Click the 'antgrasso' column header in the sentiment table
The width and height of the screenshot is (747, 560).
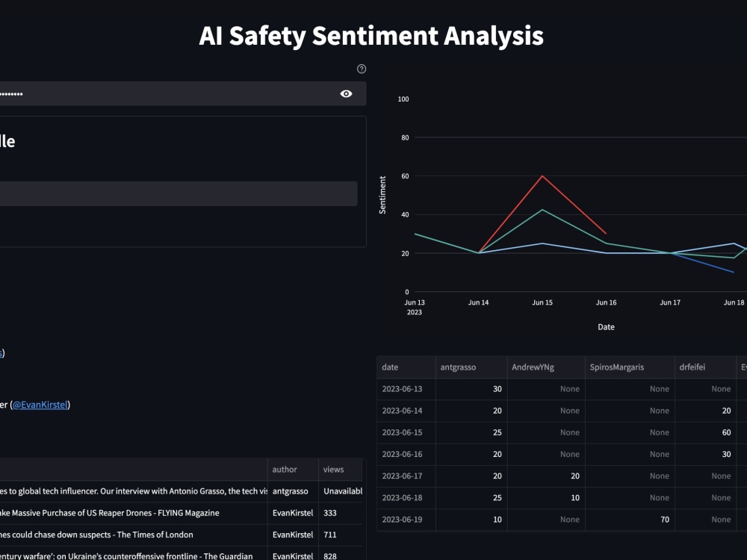pyautogui.click(x=471, y=367)
